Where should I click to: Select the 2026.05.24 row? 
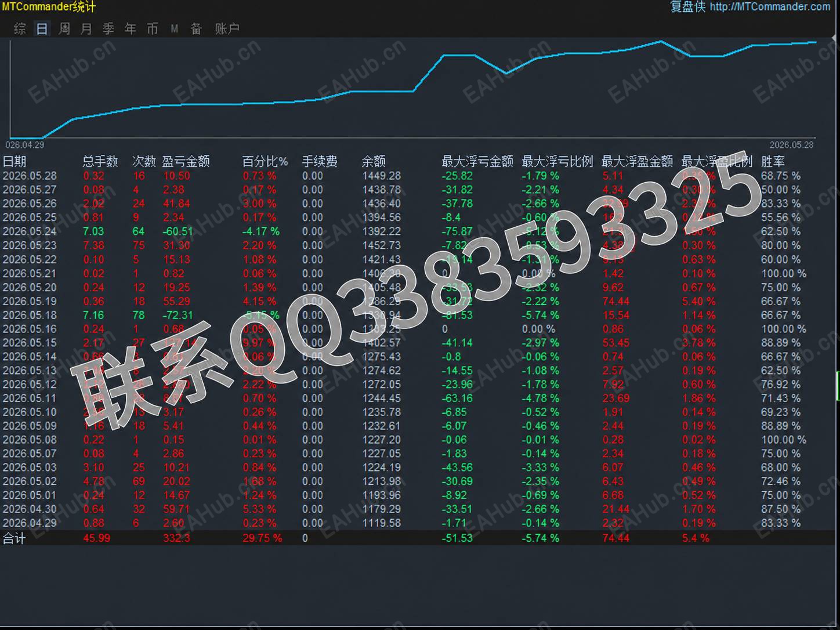coord(420,231)
